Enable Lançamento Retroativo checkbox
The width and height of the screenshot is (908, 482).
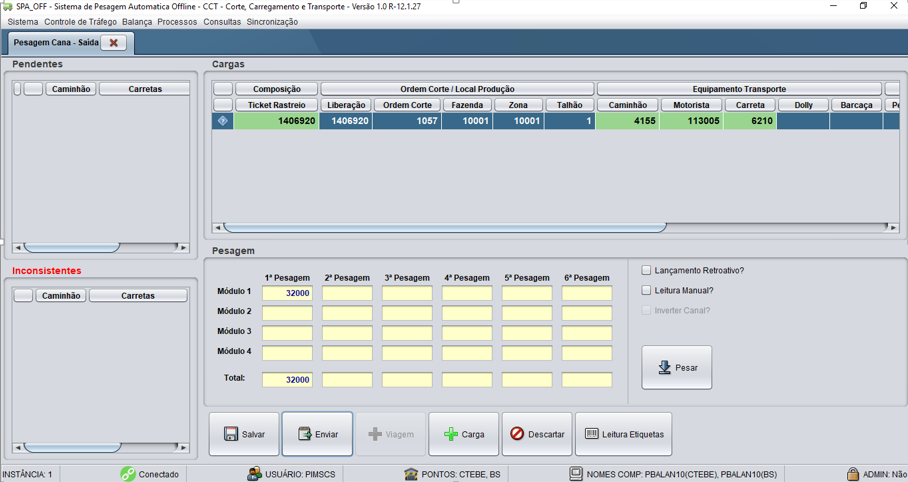646,271
